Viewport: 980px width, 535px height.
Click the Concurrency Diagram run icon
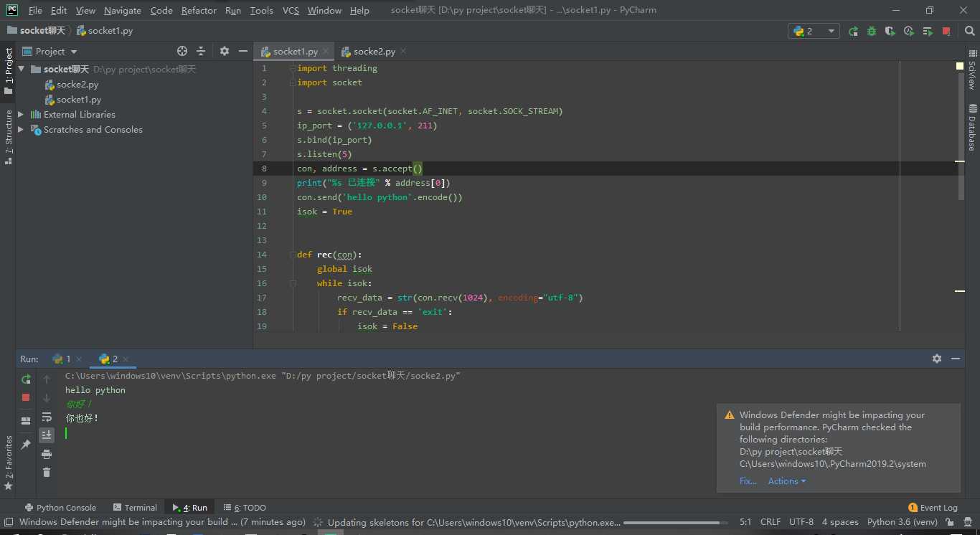tap(928, 31)
